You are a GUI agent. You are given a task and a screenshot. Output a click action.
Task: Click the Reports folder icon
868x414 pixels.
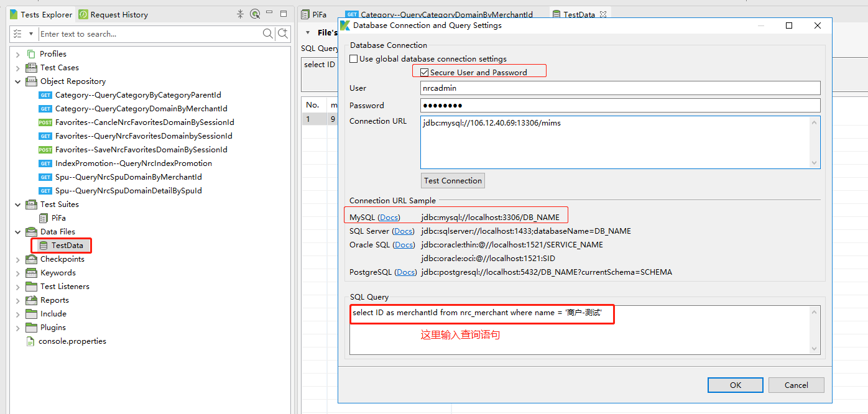[31, 300]
